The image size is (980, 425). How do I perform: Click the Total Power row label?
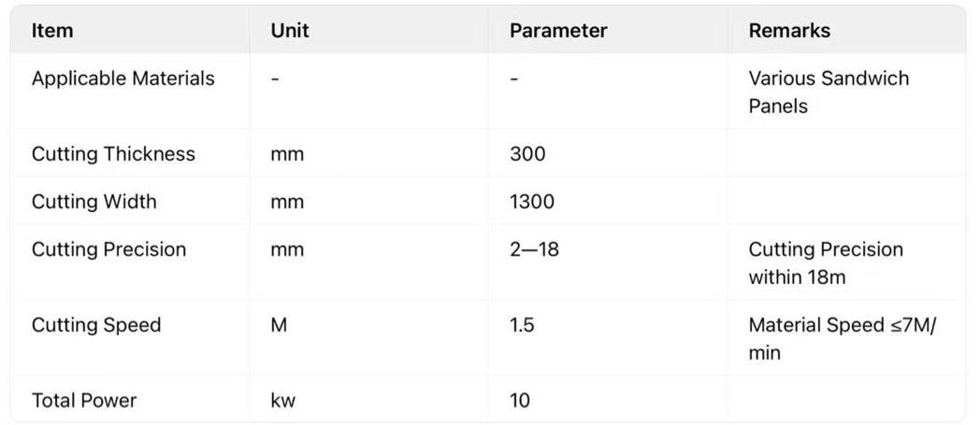tap(84, 401)
